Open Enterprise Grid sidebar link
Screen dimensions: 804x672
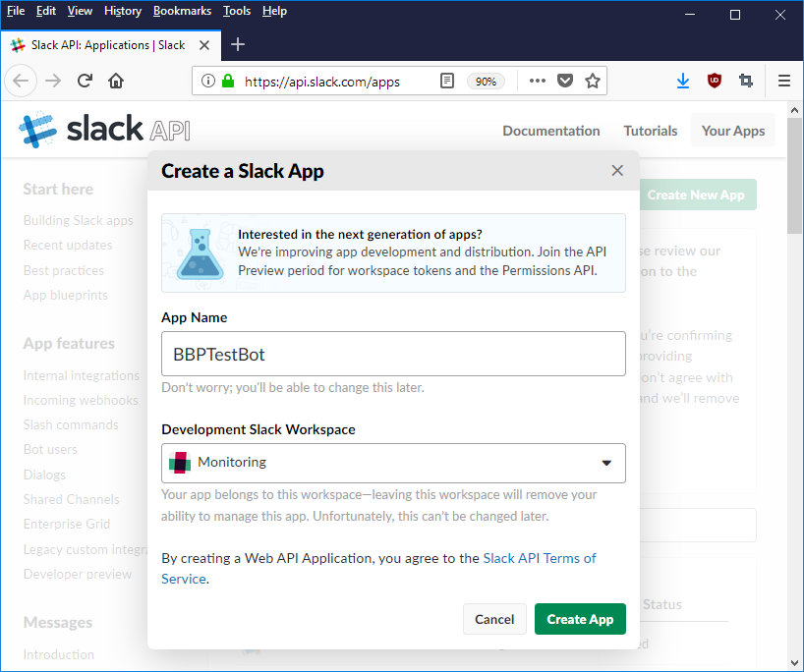tap(67, 524)
